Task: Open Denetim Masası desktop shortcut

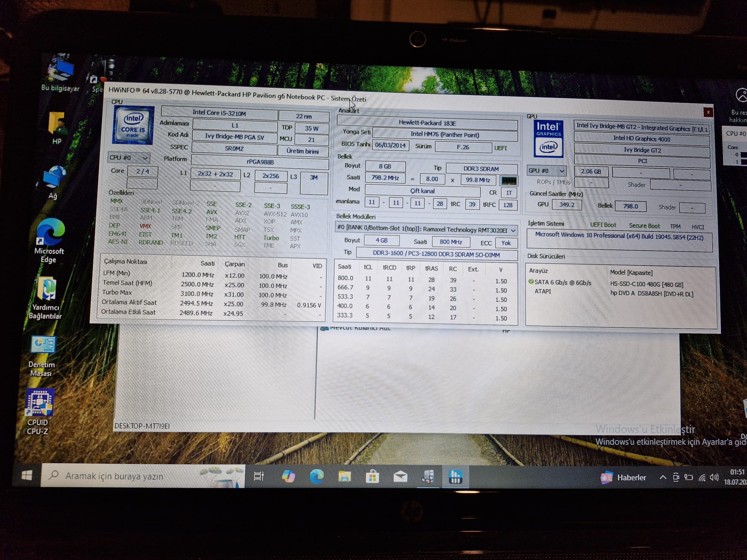Action: pos(42,356)
